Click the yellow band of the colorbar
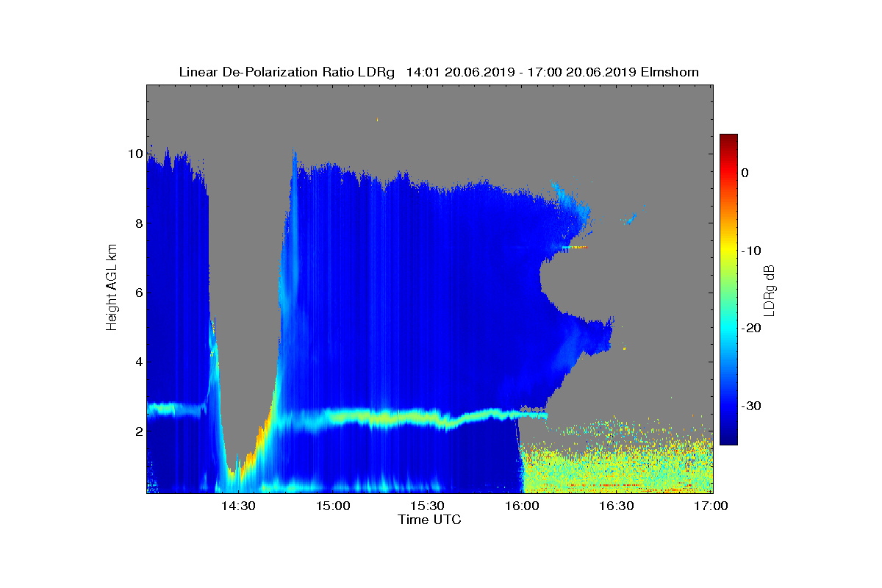The width and height of the screenshot is (882, 588). pyautogui.click(x=728, y=251)
